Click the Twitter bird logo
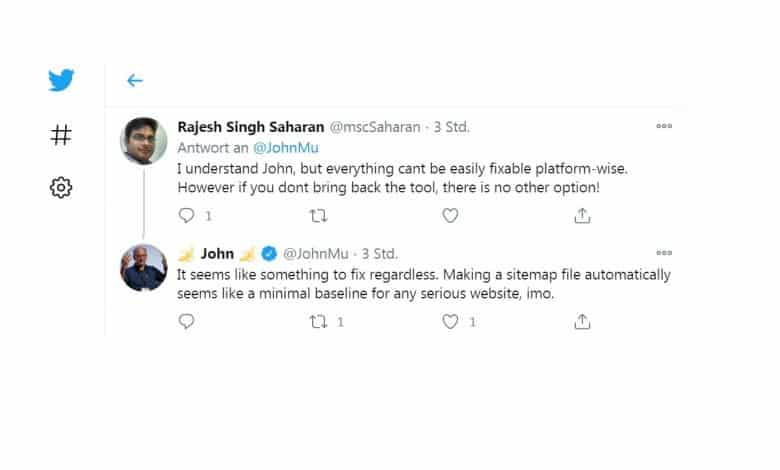The height and width of the screenshot is (470, 780). [x=61, y=80]
